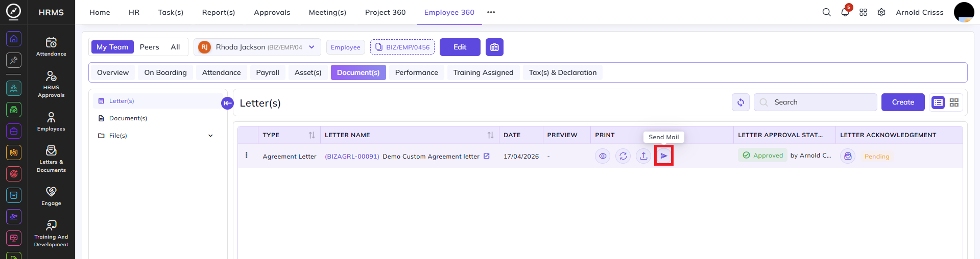Open the row options three-dot menu

[247, 156]
